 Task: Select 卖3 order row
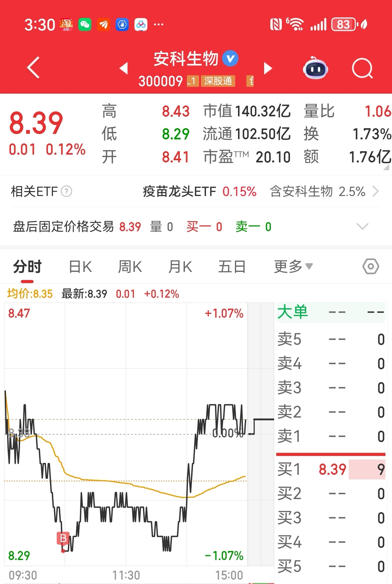[331, 388]
